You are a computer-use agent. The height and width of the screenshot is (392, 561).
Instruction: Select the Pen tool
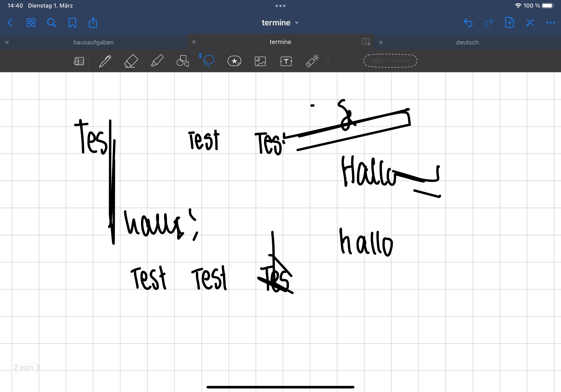coord(105,61)
